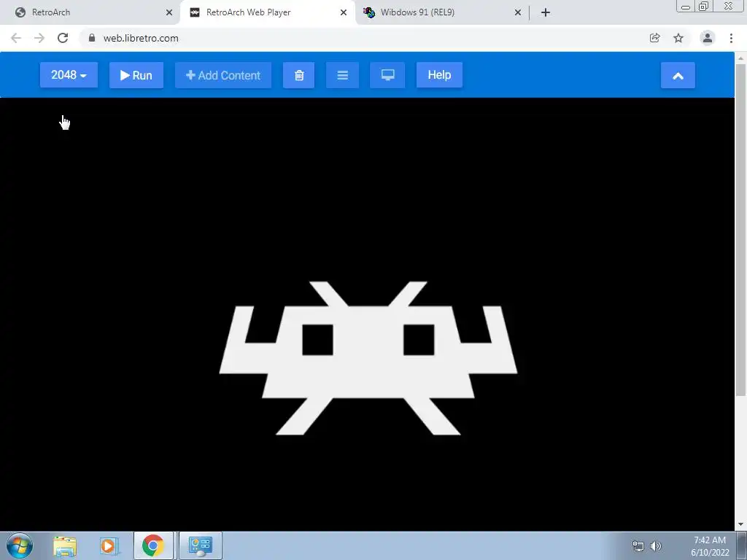Close the RetroArch Web Player tab
This screenshot has height=560, width=747.
click(344, 12)
